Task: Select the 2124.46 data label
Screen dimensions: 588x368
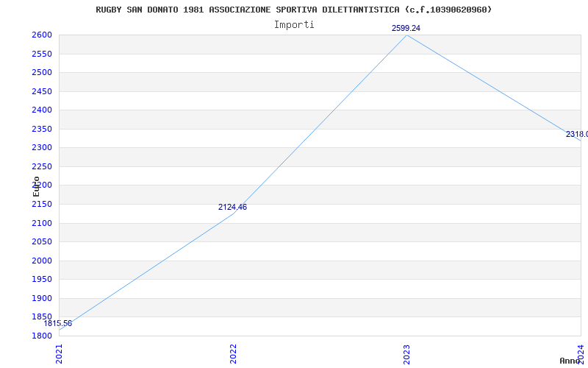Action: tap(232, 207)
